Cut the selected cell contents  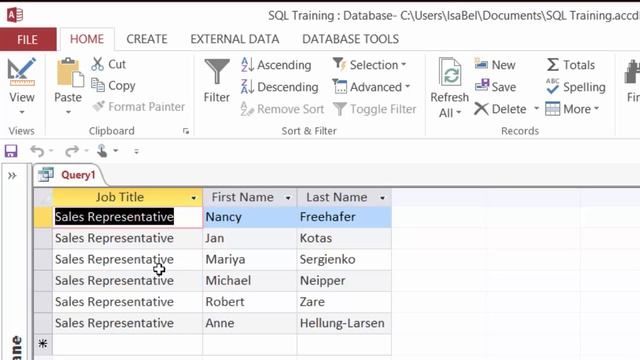108,64
